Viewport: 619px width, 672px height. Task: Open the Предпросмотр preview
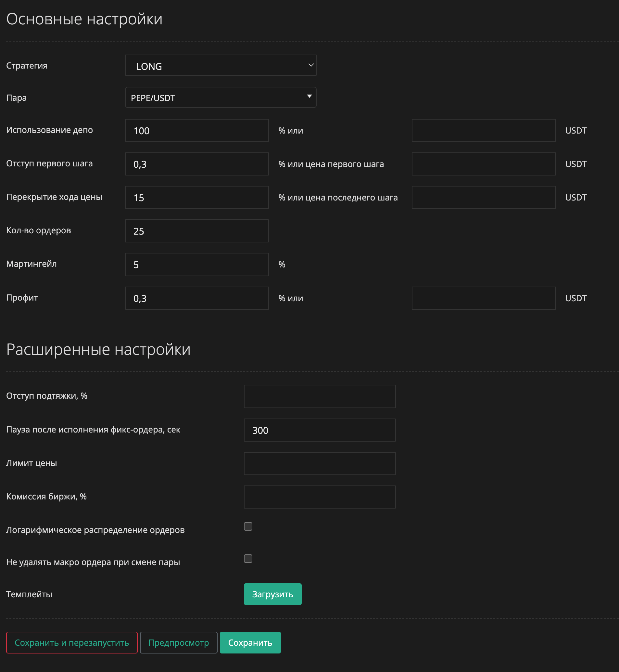pos(179,642)
